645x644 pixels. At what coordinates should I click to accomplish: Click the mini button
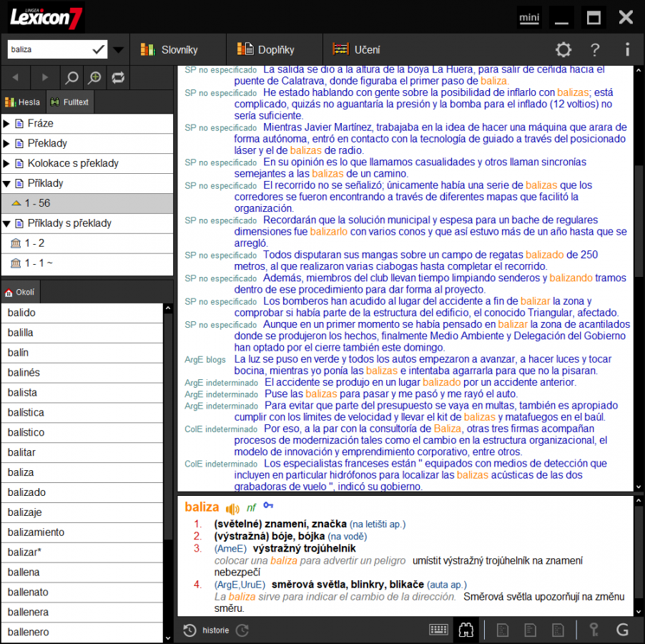[x=529, y=17]
